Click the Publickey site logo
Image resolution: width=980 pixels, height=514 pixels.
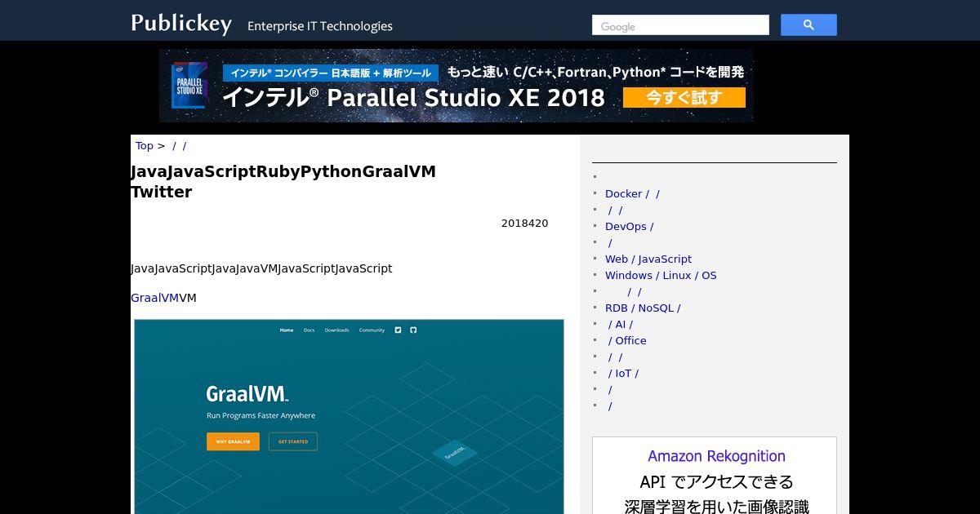[x=181, y=23]
